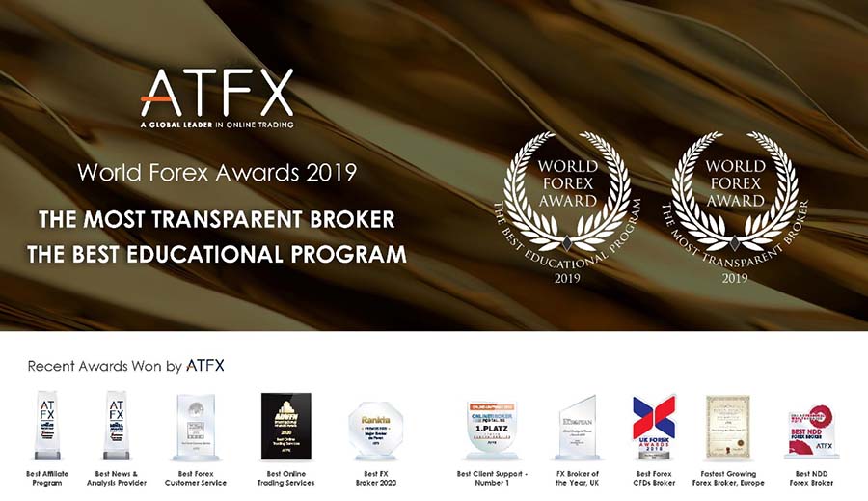Click the 'World Forex Awards 2019' heading
Image resolution: width=868 pixels, height=501 pixels.
point(217,173)
